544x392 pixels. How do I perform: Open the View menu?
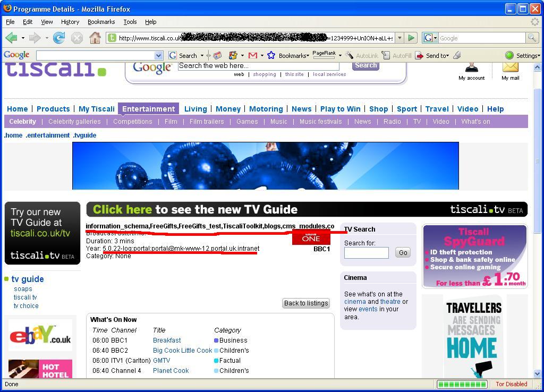(x=47, y=22)
